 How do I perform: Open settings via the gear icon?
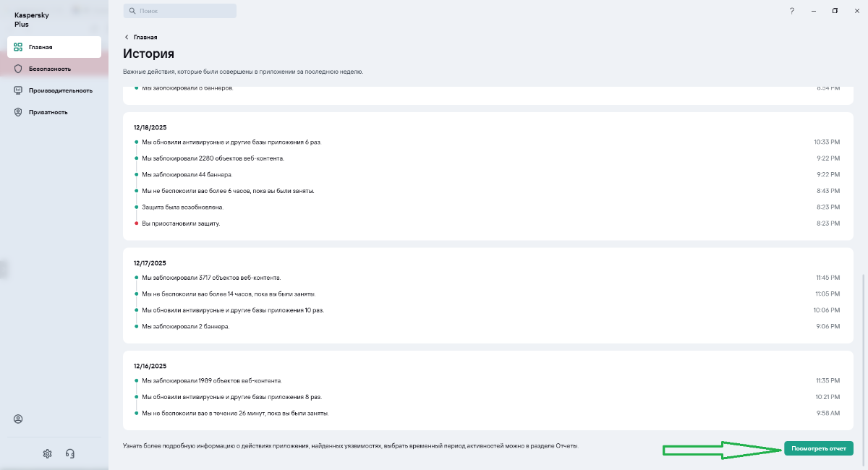tap(47, 453)
